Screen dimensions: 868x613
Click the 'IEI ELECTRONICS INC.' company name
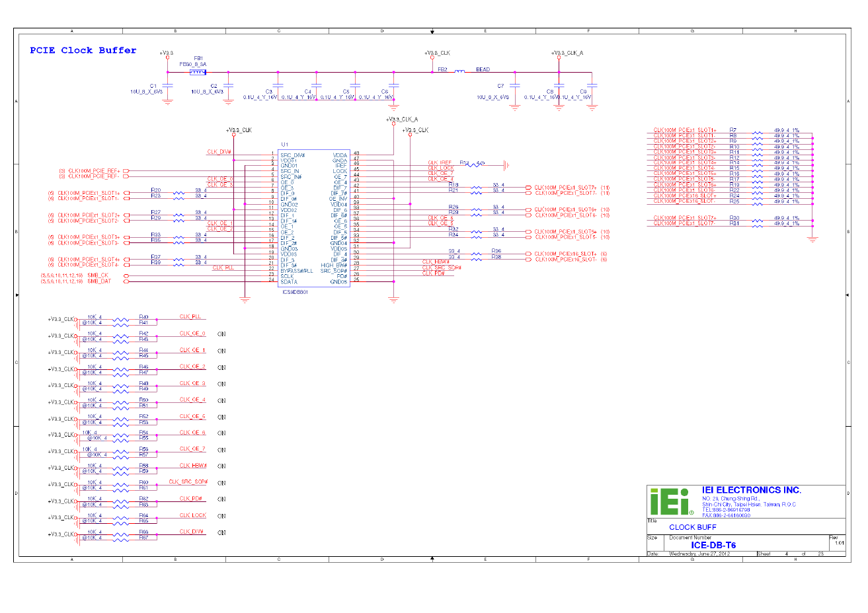pyautogui.click(x=752, y=490)
